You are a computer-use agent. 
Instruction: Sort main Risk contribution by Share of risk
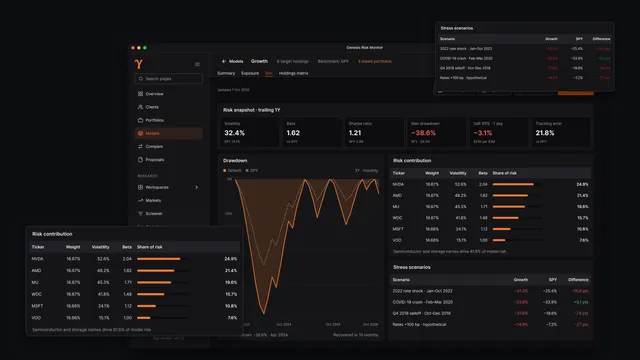pyautogui.click(x=504, y=173)
